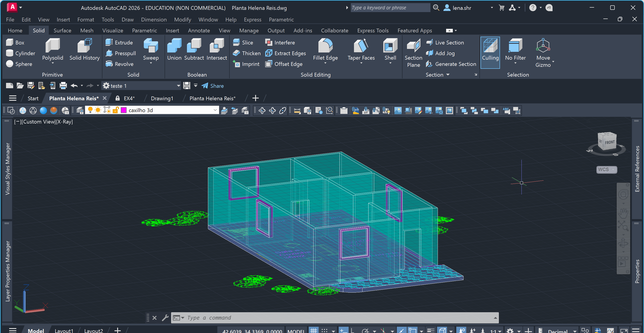Run Interfere check tool
The image size is (644, 333).
pos(280,42)
